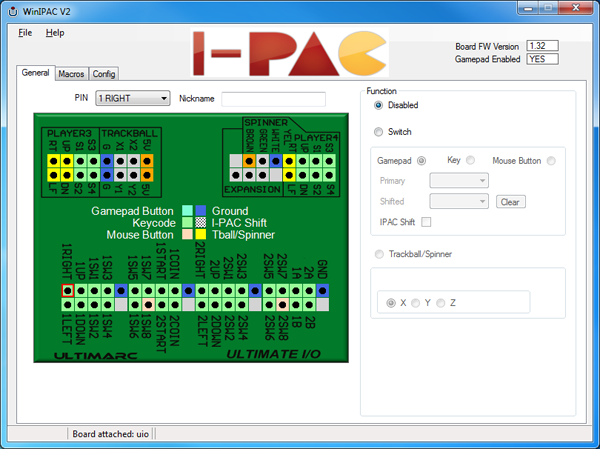Viewport: 600px width, 449px height.
Task: Choose the 2START pin
Action: tap(161, 305)
